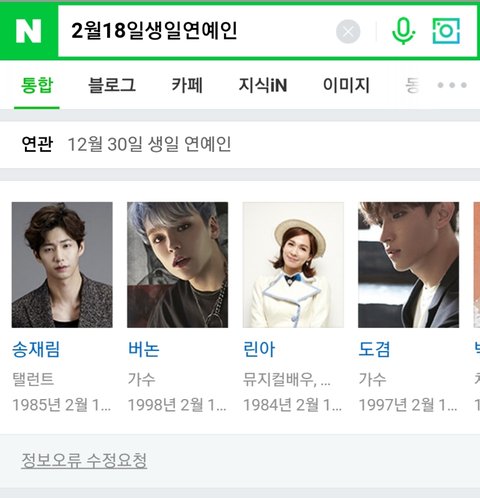Image resolution: width=480 pixels, height=498 pixels.
Task: Tap the Naver N logo
Action: click(x=28, y=31)
